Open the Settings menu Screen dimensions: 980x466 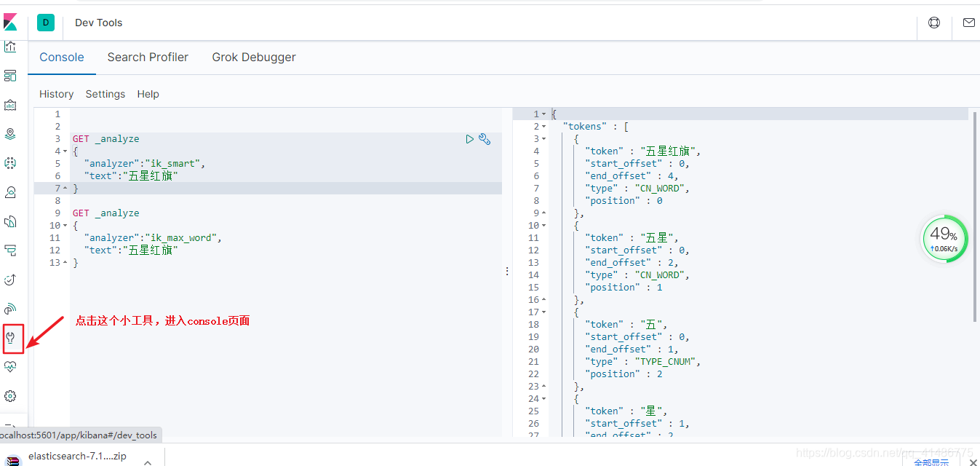[105, 94]
